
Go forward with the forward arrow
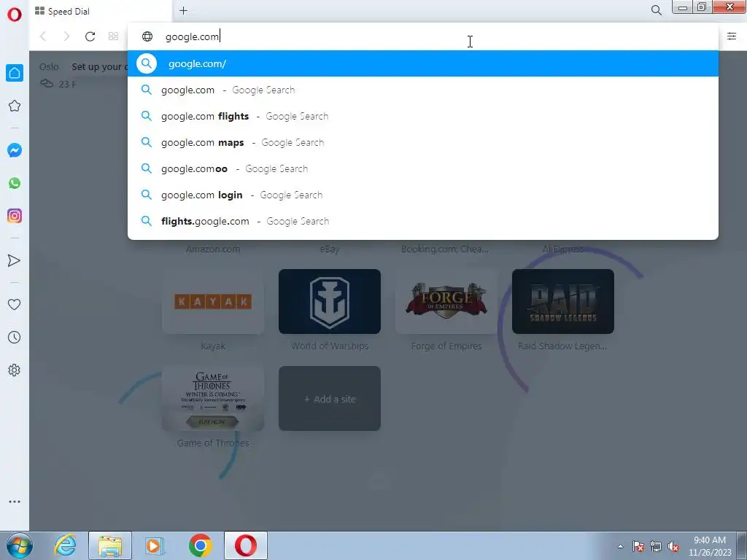click(x=66, y=36)
